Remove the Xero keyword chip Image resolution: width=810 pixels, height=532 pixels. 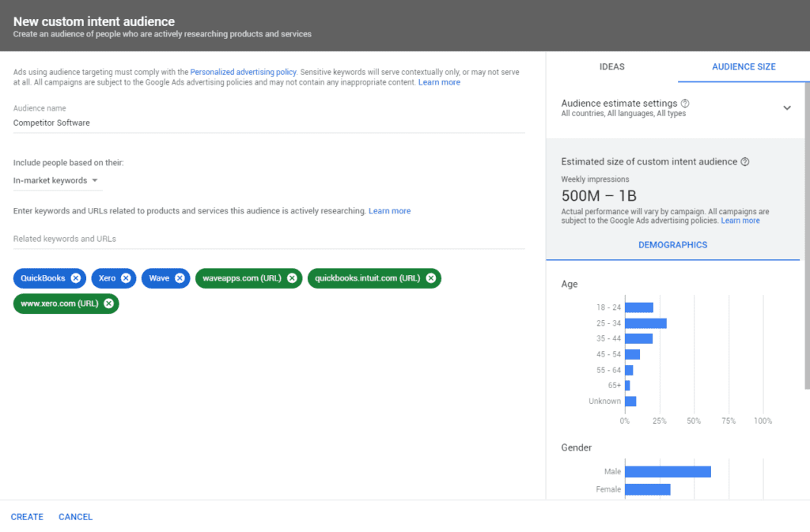(126, 278)
